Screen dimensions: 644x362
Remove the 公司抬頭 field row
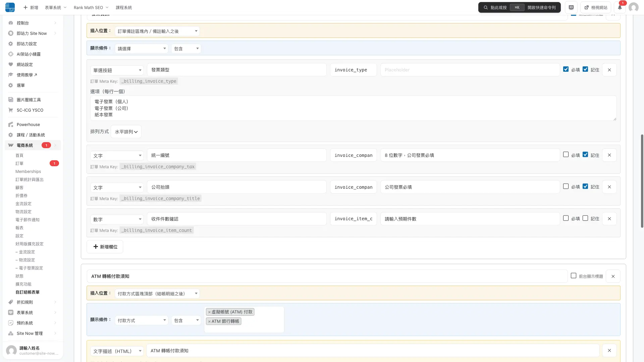coord(609,187)
